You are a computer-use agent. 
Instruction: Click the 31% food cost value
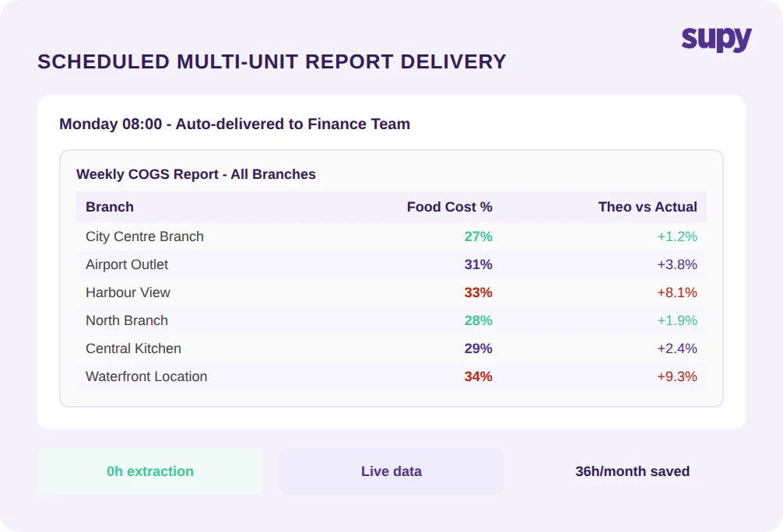[479, 264]
